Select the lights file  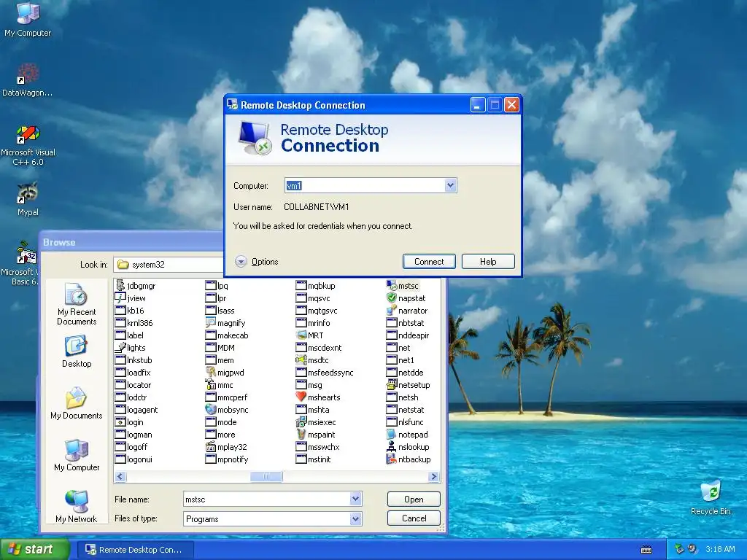pos(130,348)
